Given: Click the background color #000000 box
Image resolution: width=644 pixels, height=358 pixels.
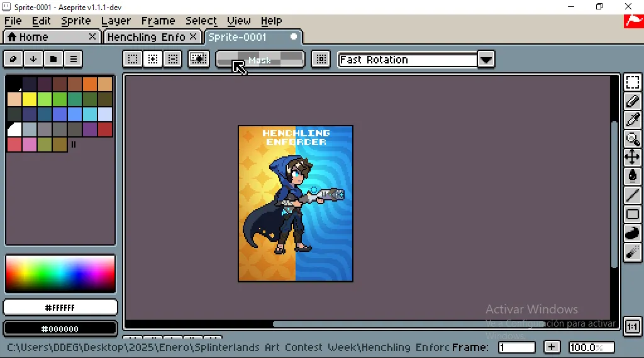Looking at the screenshot, I should [60, 329].
